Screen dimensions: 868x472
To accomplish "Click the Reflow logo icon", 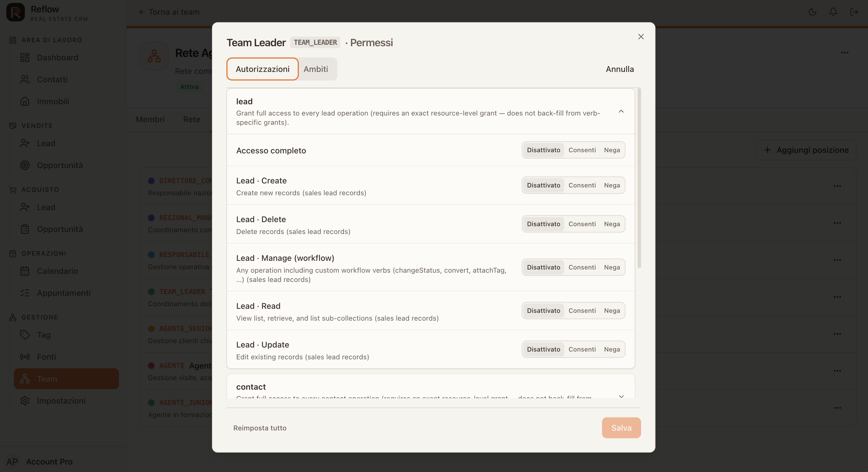I will (x=16, y=12).
